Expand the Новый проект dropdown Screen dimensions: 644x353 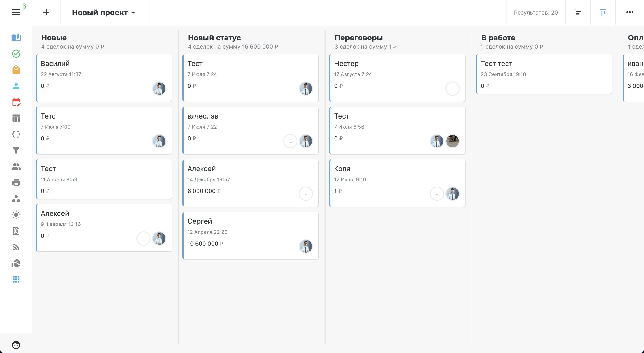tap(104, 13)
